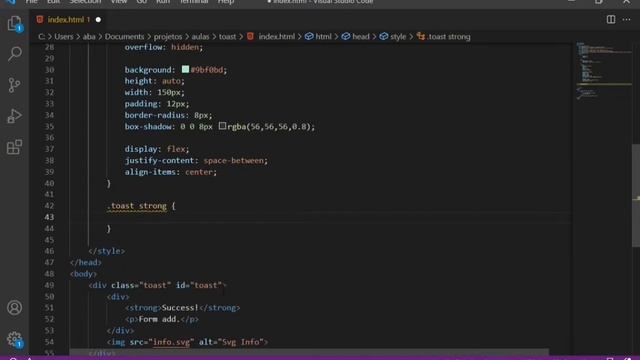Open the Edit menu
Screen dimensions: 640x360
coord(53,2)
